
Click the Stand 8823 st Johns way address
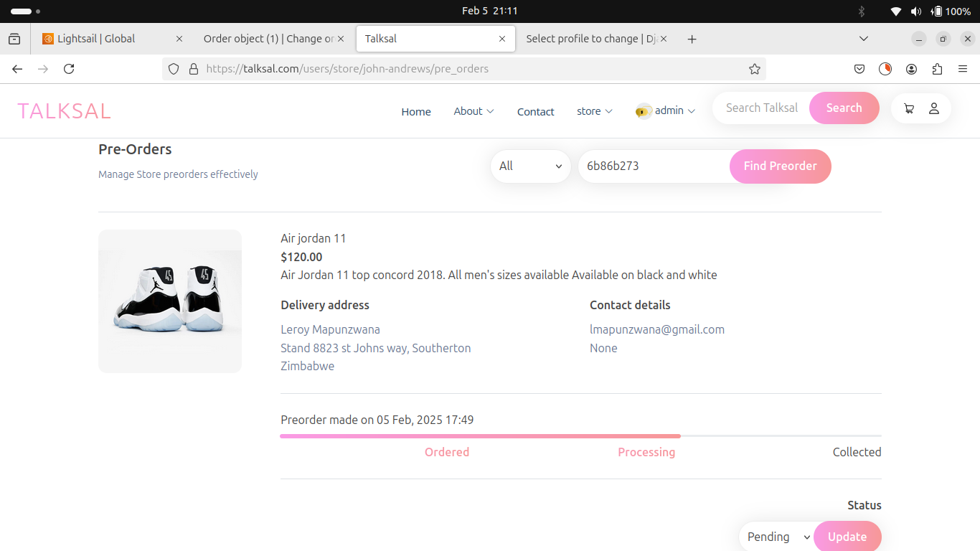tap(376, 348)
